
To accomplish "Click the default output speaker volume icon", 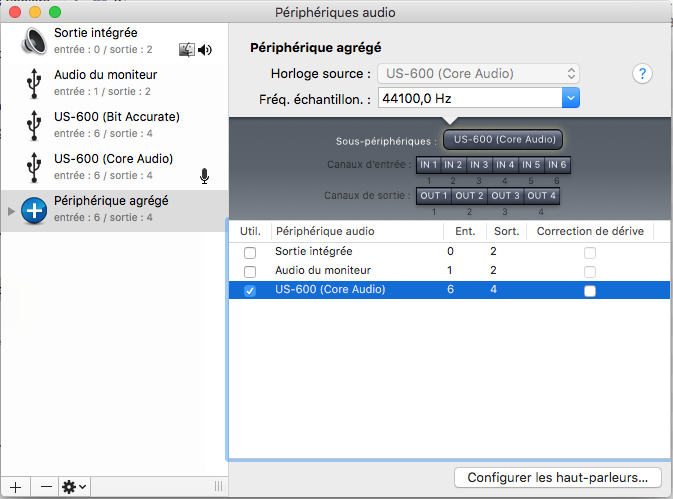I will [x=205, y=50].
